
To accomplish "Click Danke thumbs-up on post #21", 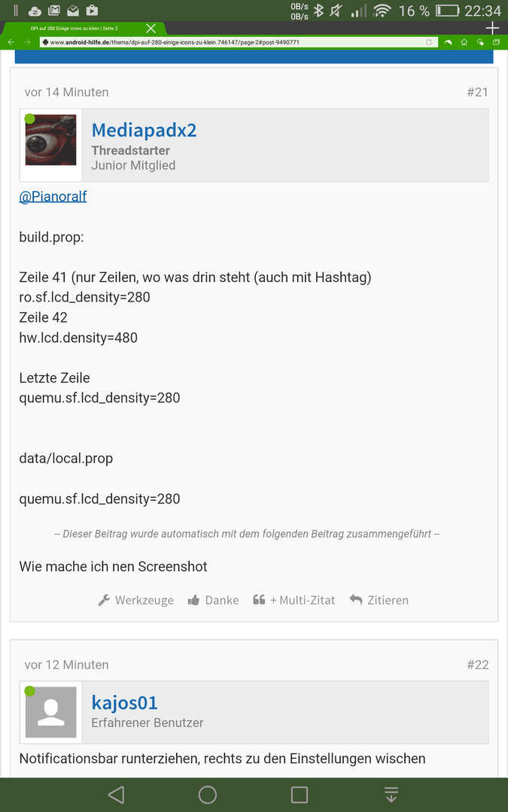I will pyautogui.click(x=213, y=600).
